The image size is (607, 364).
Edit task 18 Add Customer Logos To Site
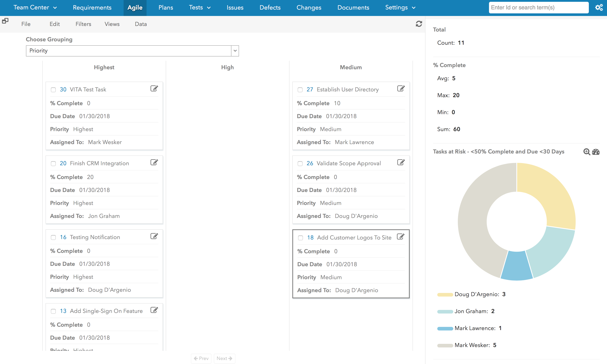coord(401,237)
